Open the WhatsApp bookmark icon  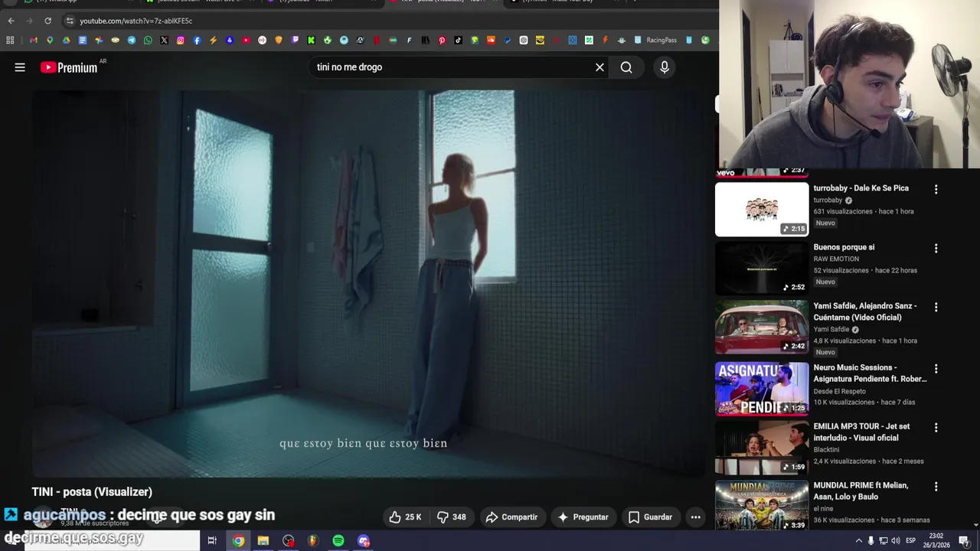pos(148,40)
